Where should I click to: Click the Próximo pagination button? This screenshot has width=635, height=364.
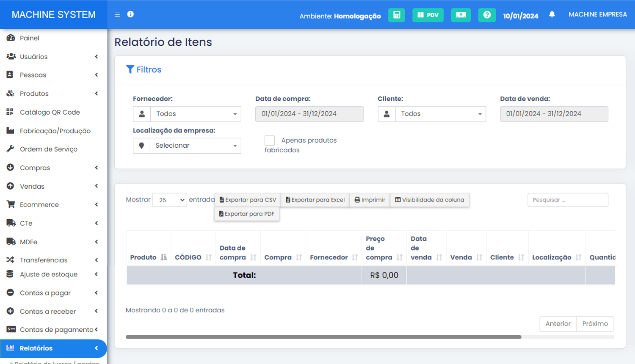click(x=595, y=324)
